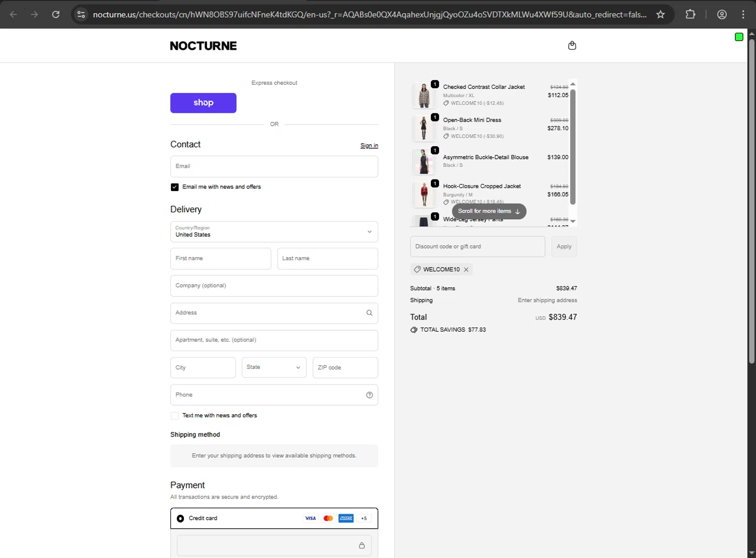The image size is (756, 558).
Task: Click the order list scroll up arrow
Action: pyautogui.click(x=573, y=84)
